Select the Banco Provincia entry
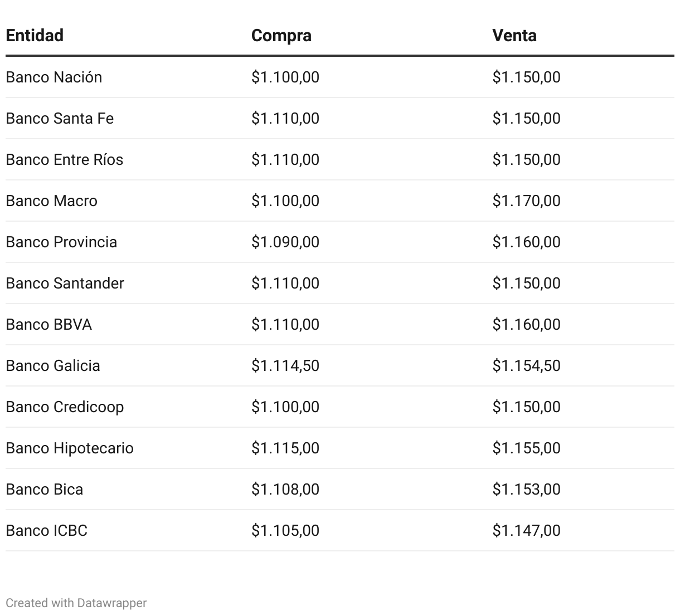Viewport: 680px width, 616px height. click(61, 242)
